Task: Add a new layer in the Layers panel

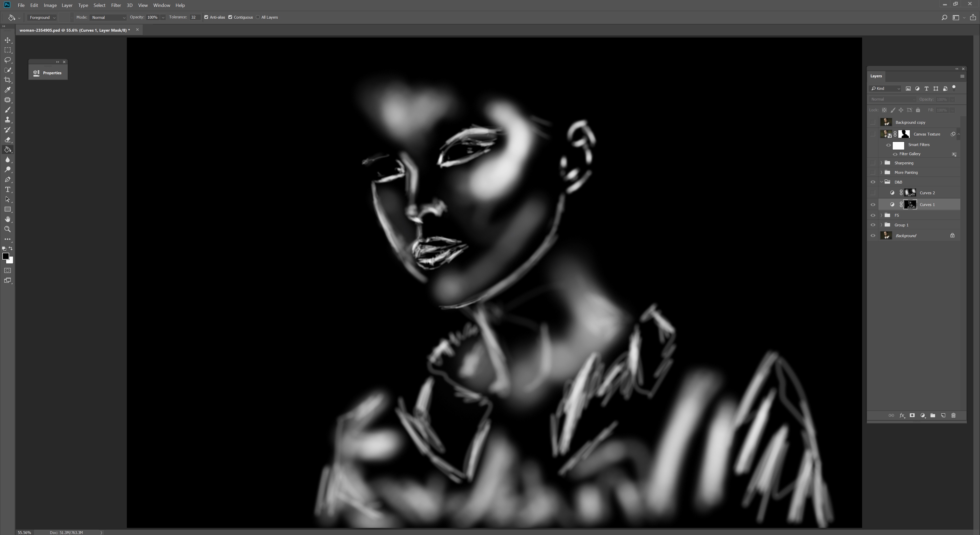Action: 943,416
